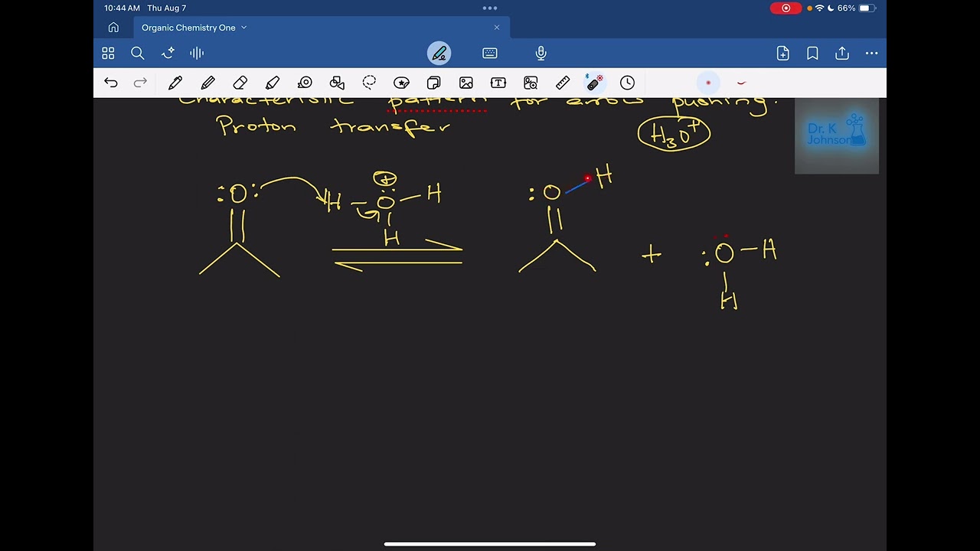Select the Text box tool
This screenshot has height=551, width=980.
(x=498, y=83)
